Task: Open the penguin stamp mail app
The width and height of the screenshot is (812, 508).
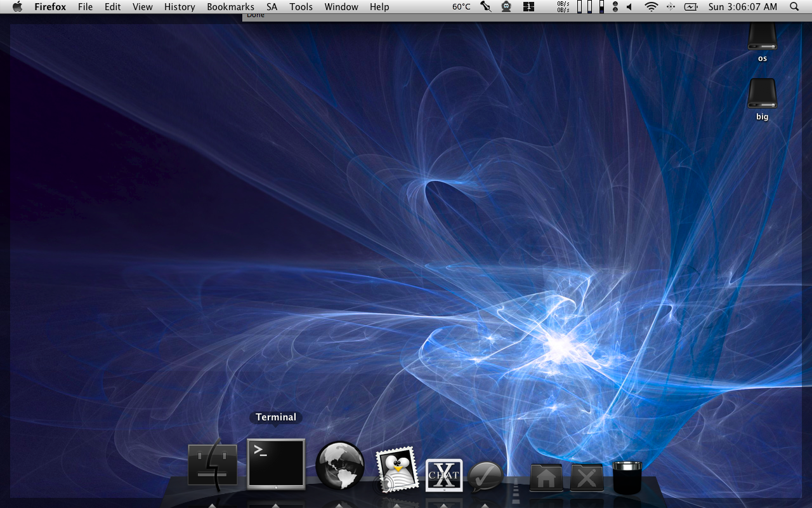Action: point(397,471)
